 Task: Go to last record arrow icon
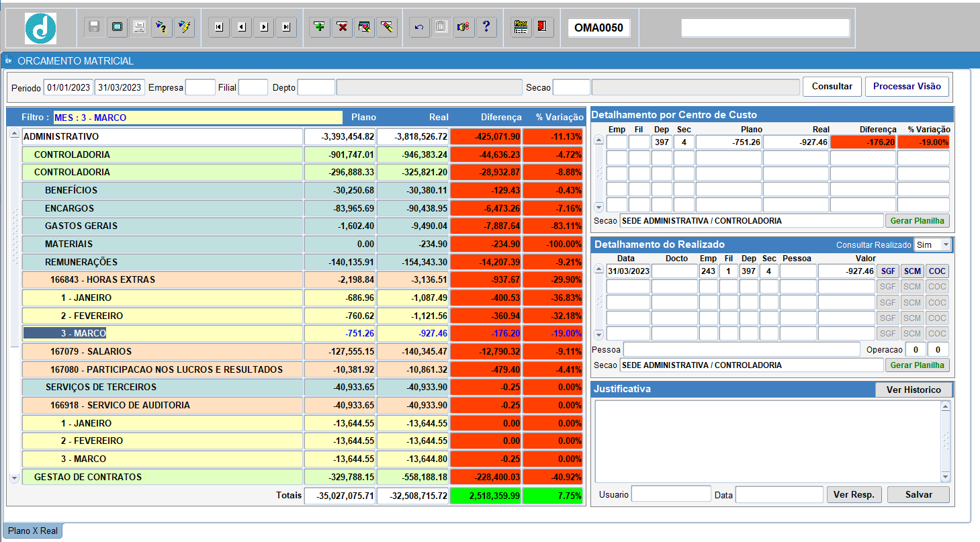286,27
